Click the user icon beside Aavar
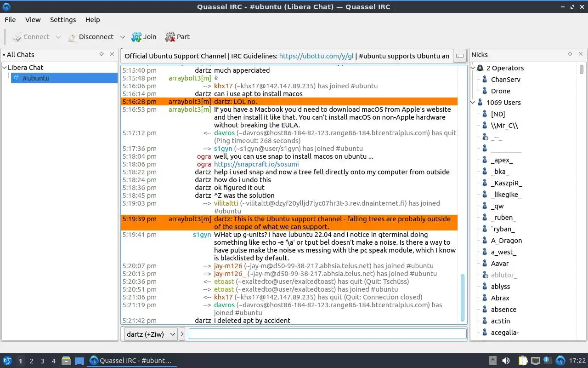The height and width of the screenshot is (368, 588). pos(485,264)
